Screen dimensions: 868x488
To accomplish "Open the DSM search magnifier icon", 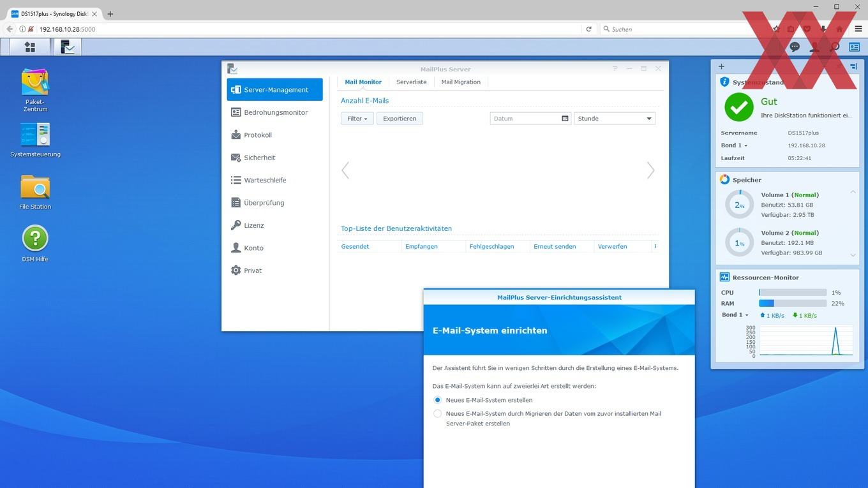I will [834, 47].
